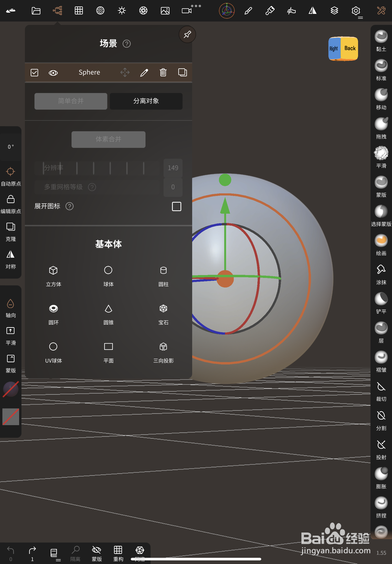Expand the camera more-options dots
Viewport: 392px width, 564px height.
(x=196, y=6)
